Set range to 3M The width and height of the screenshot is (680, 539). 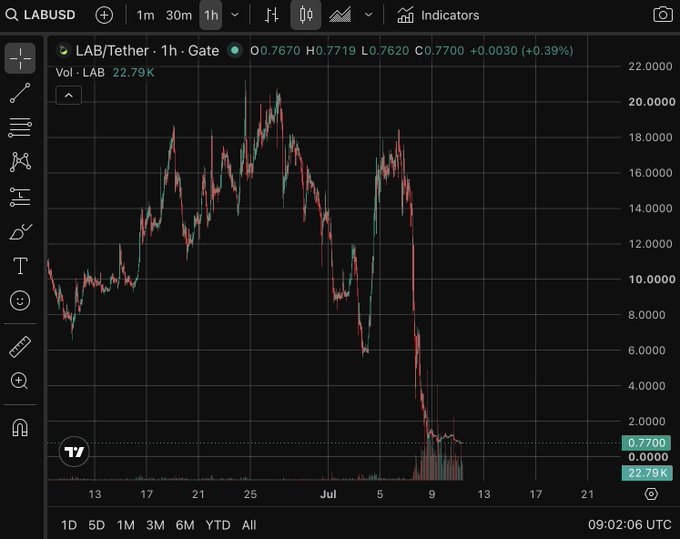click(155, 525)
